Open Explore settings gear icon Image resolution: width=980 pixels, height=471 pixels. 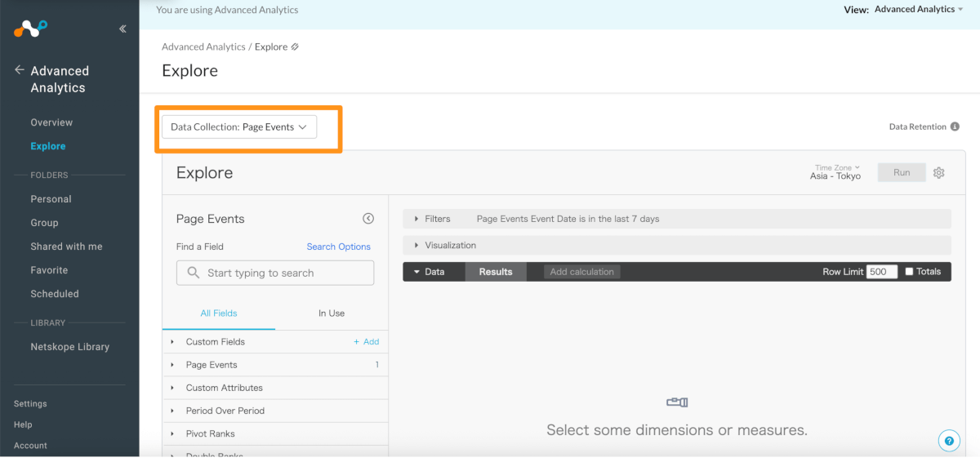(939, 173)
